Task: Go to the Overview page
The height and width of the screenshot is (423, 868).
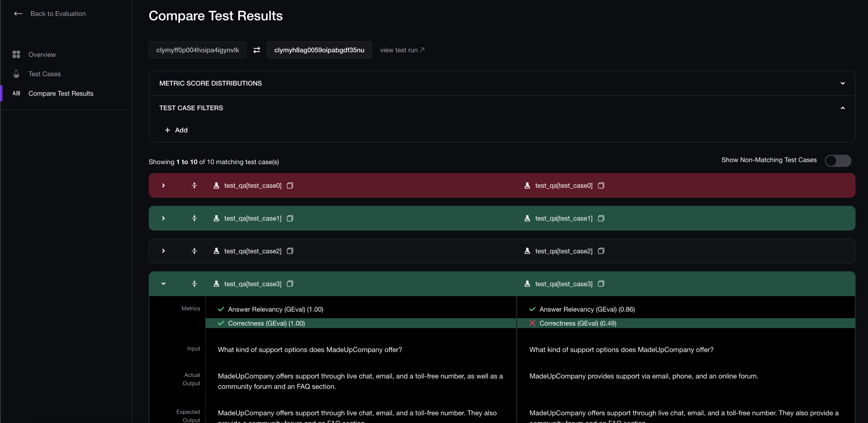Action: (42, 54)
